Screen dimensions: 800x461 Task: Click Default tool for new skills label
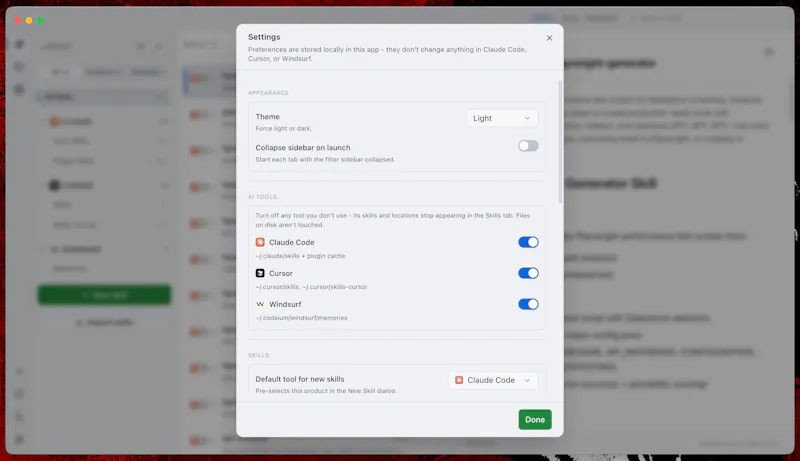pyautogui.click(x=300, y=379)
